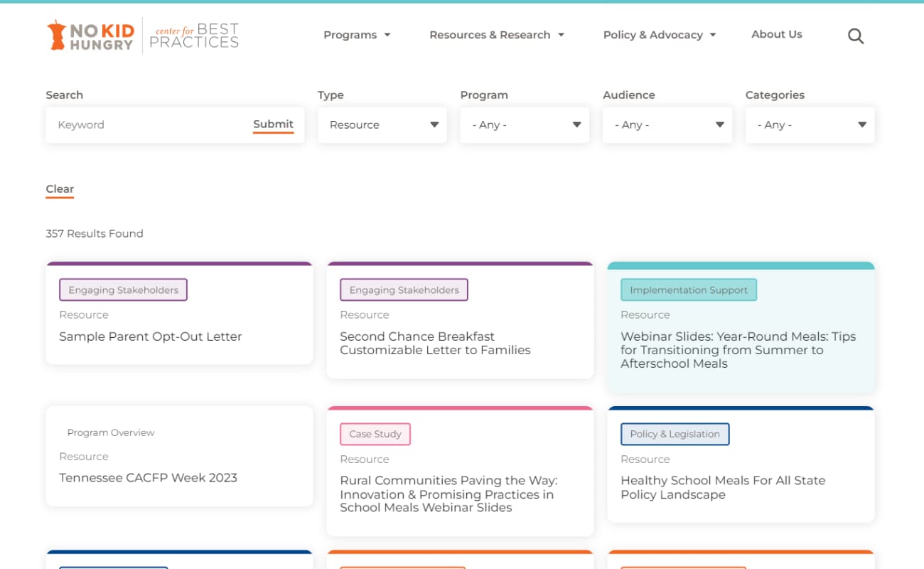Screen dimensions: 924x569
Task: Click the Policy & Legislation tag
Action: [x=675, y=434]
